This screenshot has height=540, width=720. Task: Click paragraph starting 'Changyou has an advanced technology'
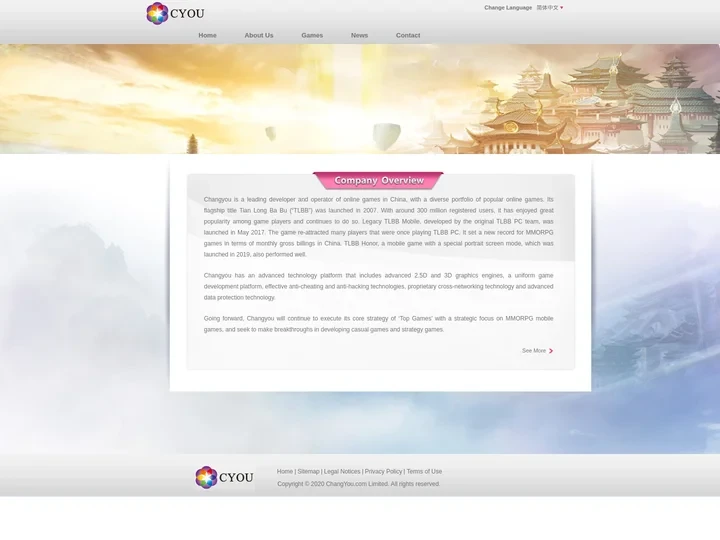pos(378,287)
